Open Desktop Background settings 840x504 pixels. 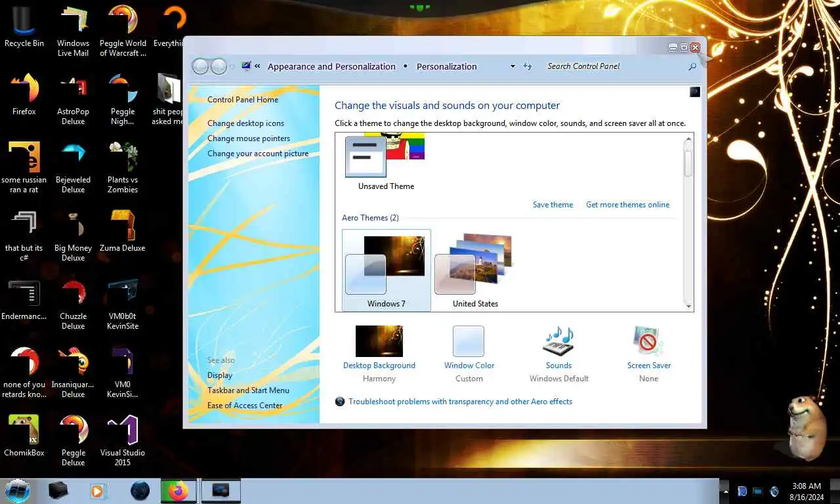coord(379,354)
